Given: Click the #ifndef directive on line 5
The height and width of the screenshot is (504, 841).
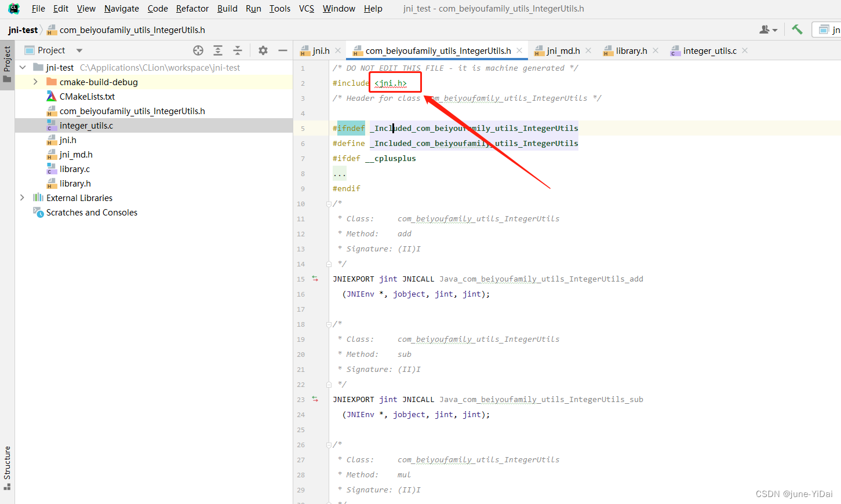Looking at the screenshot, I should [x=349, y=129].
